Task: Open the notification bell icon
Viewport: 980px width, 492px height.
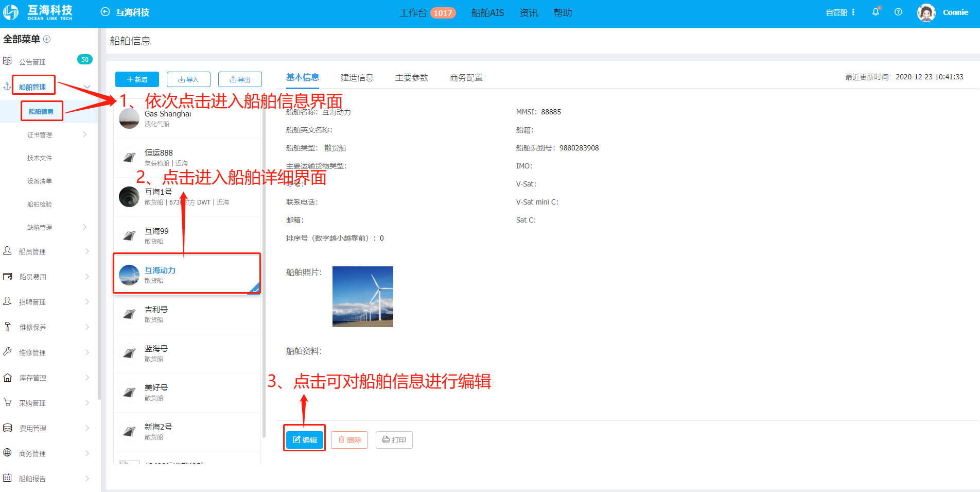Action: pos(876,12)
